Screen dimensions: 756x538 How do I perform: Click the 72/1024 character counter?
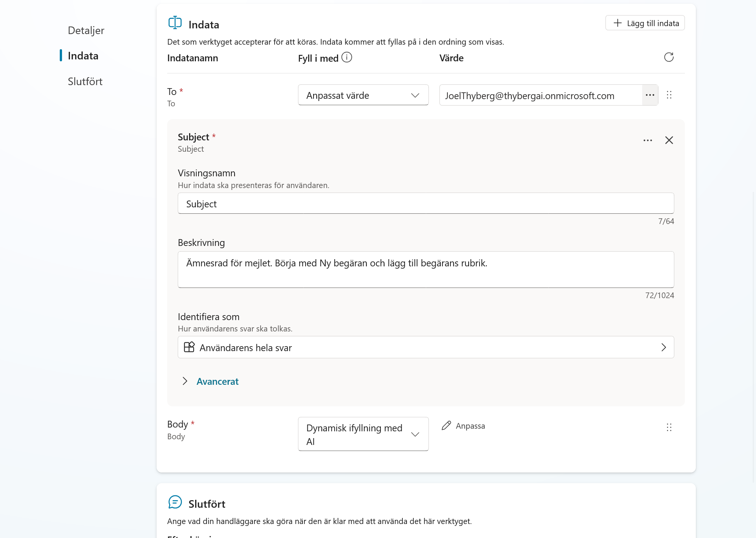(x=659, y=295)
